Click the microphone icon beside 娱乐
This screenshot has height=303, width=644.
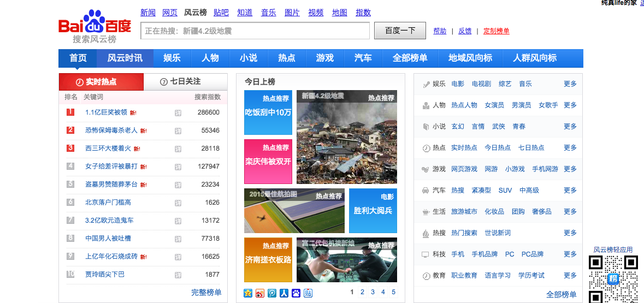point(426,84)
